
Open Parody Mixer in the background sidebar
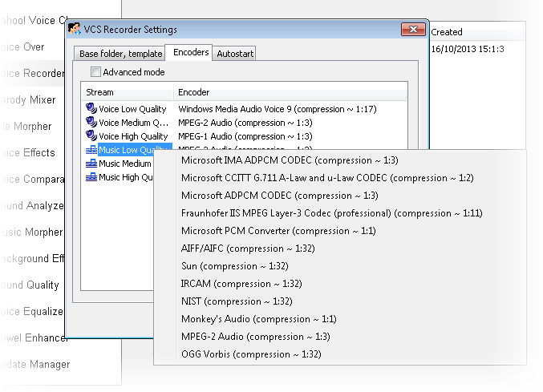point(28,99)
